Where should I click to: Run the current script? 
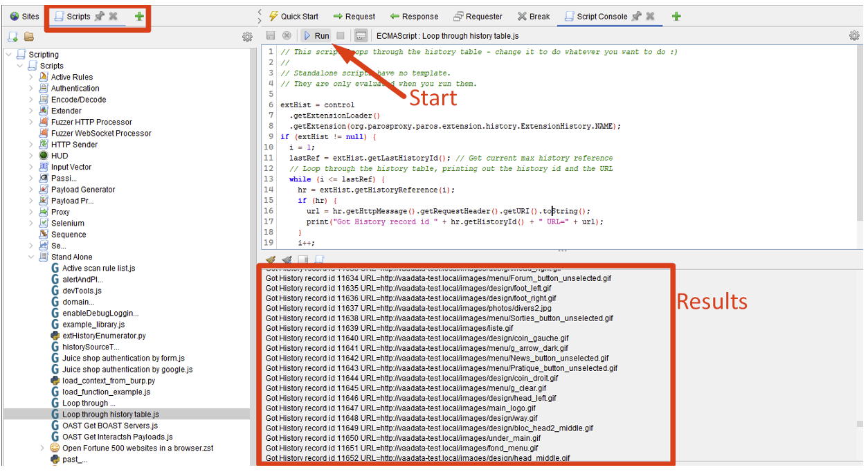click(316, 36)
